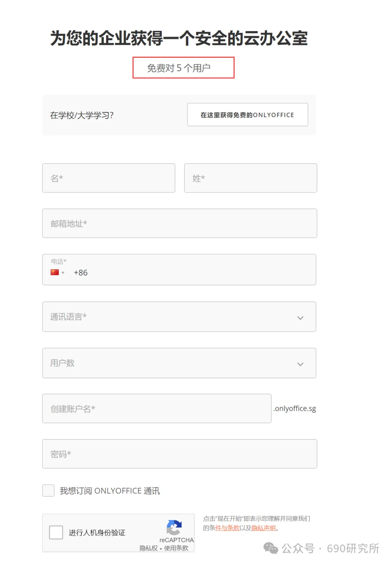This screenshot has width=392, height=564.
Task: Open the China flag country code selector
Action: (57, 273)
